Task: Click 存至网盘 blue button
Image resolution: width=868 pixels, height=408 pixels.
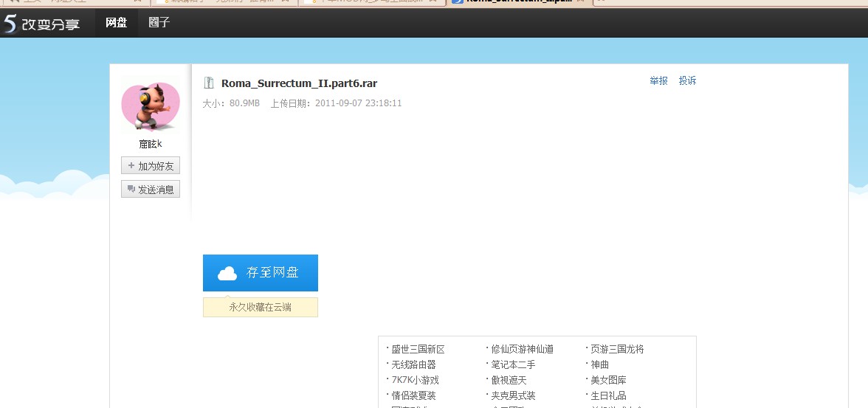Action: (261, 273)
